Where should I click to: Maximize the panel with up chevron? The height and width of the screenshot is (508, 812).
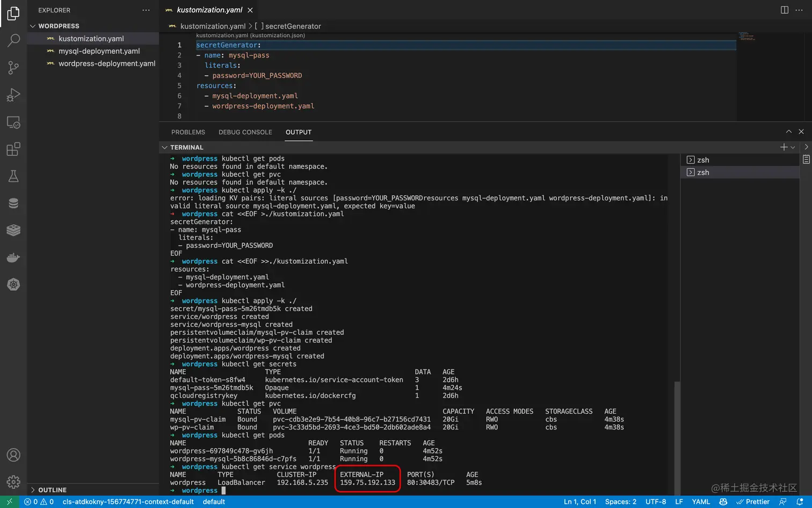point(788,132)
